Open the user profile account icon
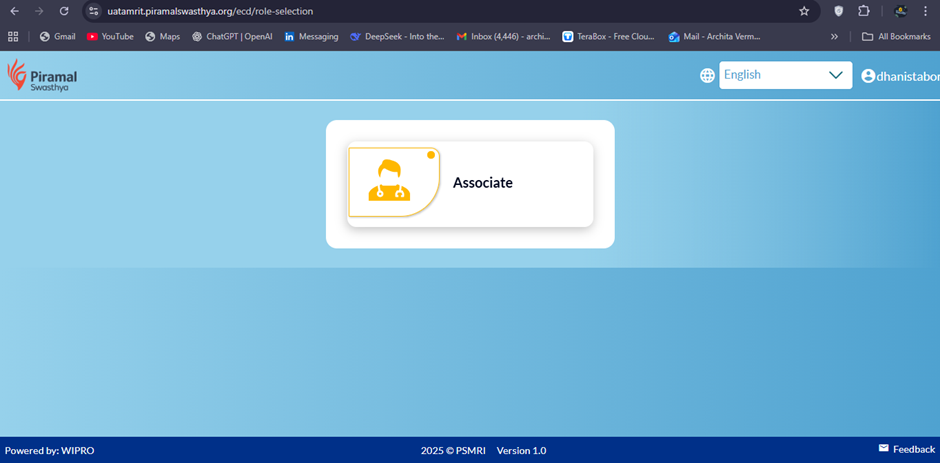The height and width of the screenshot is (463, 940). [x=867, y=76]
